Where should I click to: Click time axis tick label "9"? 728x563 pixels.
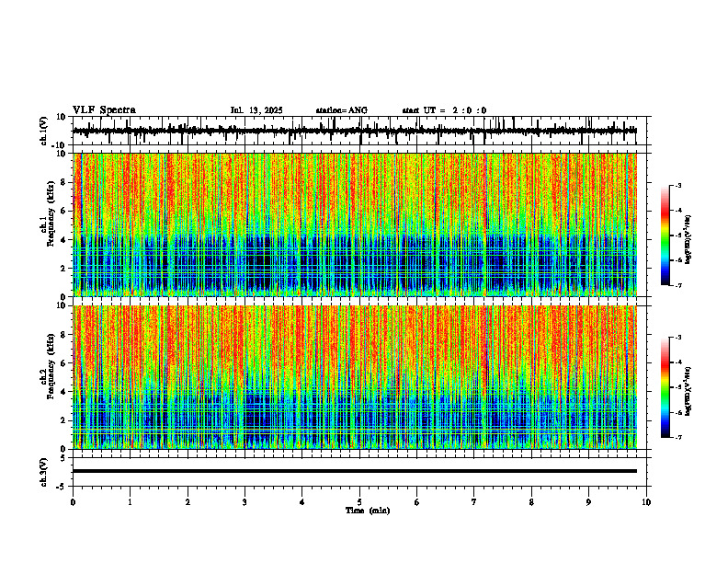click(588, 502)
